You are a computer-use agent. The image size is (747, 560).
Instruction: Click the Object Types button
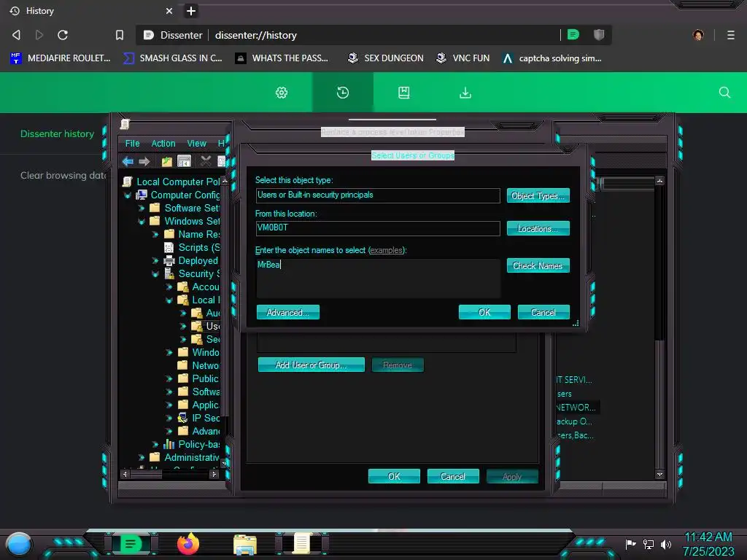[x=538, y=195]
